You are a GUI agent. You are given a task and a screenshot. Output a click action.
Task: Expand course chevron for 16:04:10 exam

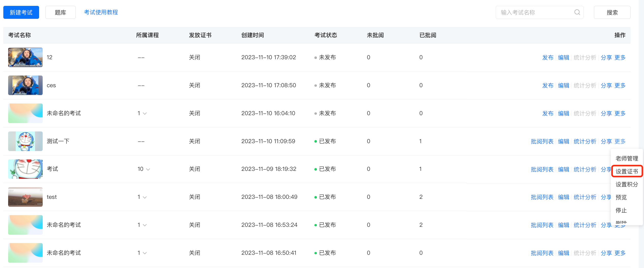[145, 114]
